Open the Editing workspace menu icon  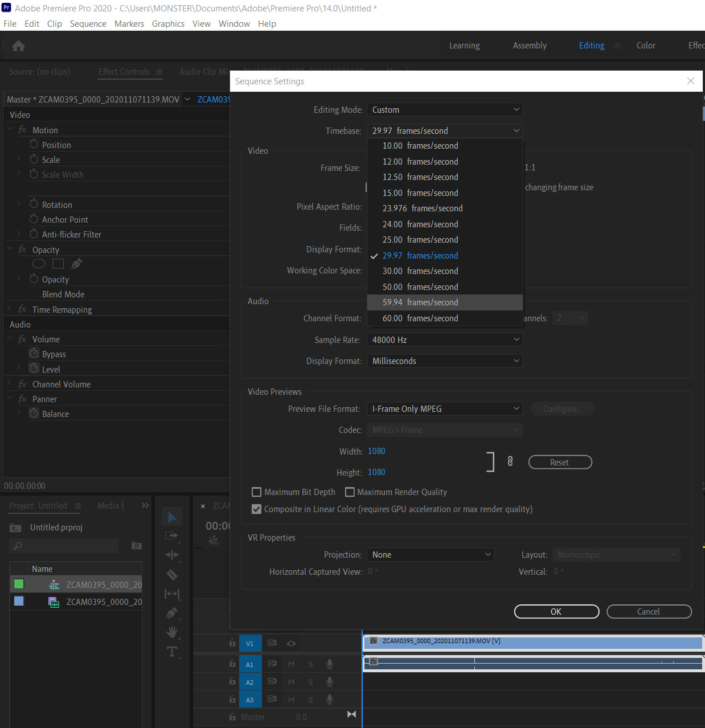pyautogui.click(x=617, y=46)
